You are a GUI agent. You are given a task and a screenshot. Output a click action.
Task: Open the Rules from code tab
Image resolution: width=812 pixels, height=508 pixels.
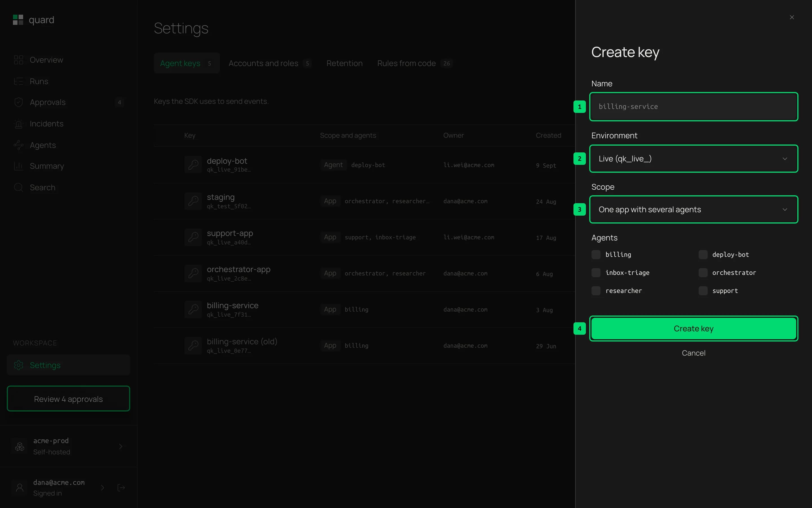415,63
